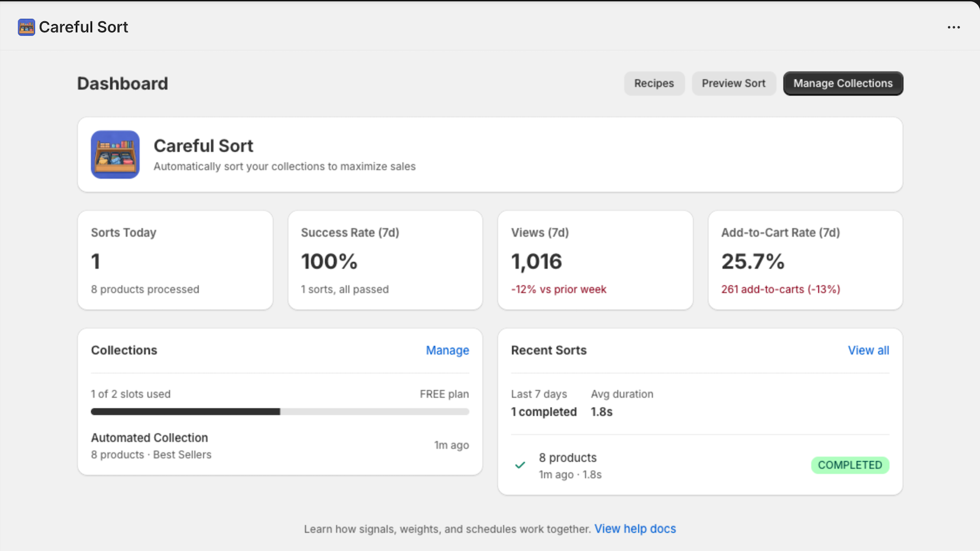The image size is (980, 551).
Task: Click the FREE plan label
Action: coord(443,394)
